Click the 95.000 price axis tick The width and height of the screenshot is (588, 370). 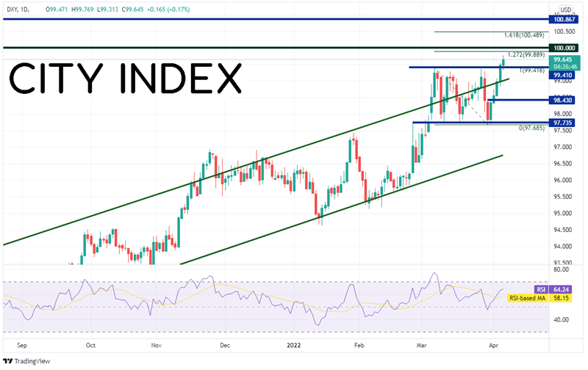562,213
